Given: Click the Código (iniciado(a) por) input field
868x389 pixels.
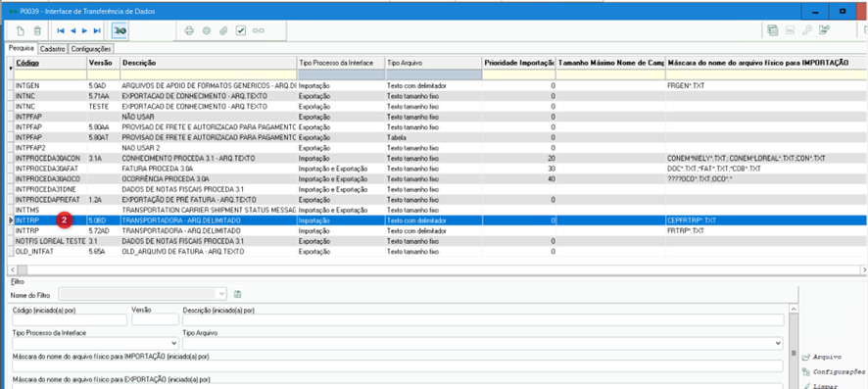Looking at the screenshot, I should [70, 319].
